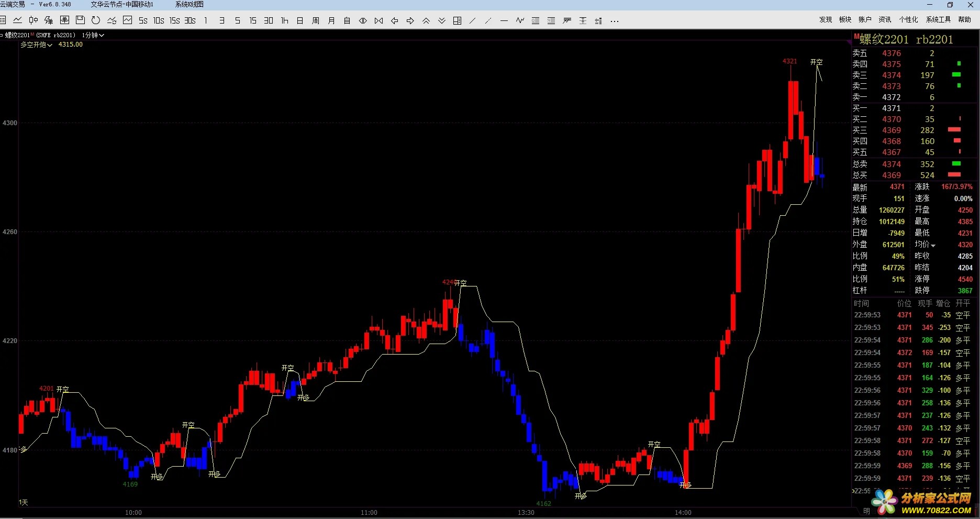
Task: Switch to the 30s period
Action: point(190,20)
